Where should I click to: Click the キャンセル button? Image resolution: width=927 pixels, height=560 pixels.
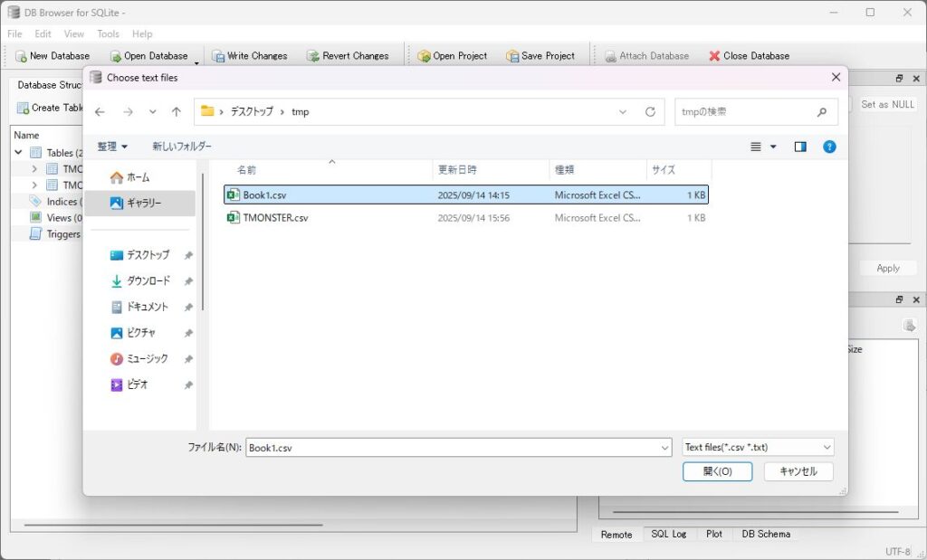[798, 471]
